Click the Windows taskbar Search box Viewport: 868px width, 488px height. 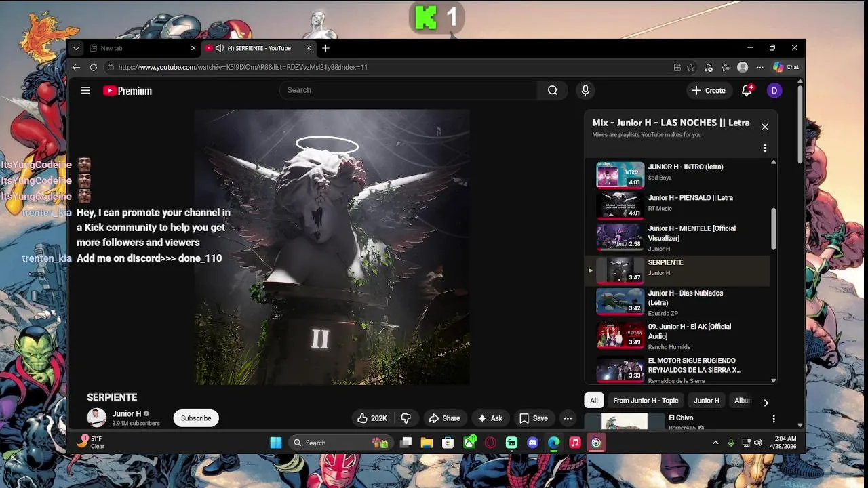point(340,443)
